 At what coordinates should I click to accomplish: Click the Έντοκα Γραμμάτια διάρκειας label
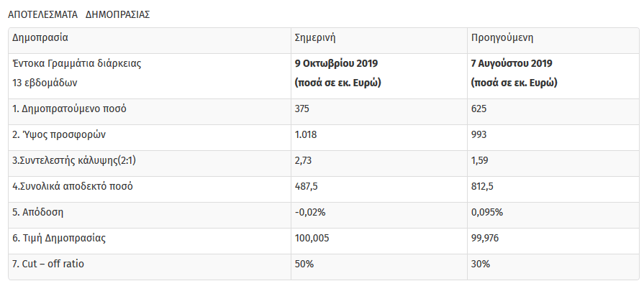coord(77,63)
